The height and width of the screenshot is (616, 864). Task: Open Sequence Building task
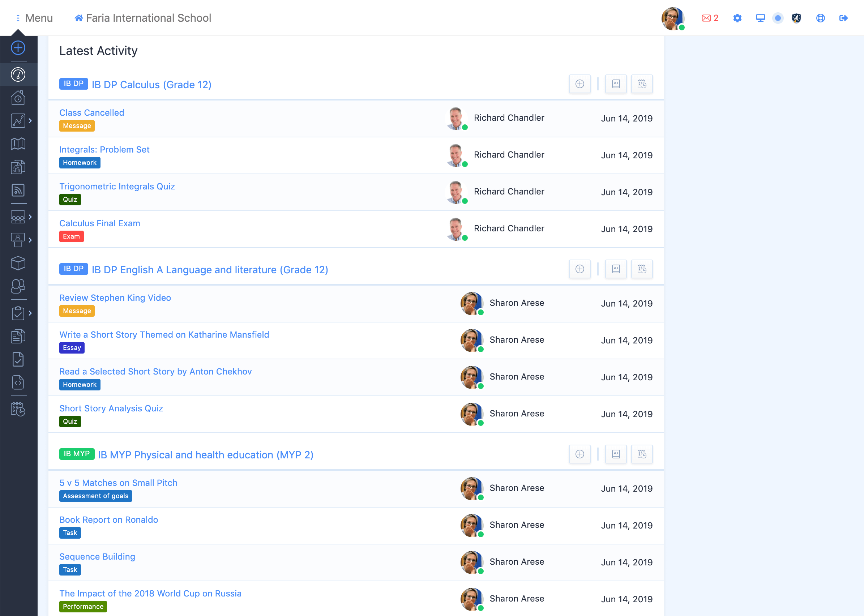pos(97,556)
